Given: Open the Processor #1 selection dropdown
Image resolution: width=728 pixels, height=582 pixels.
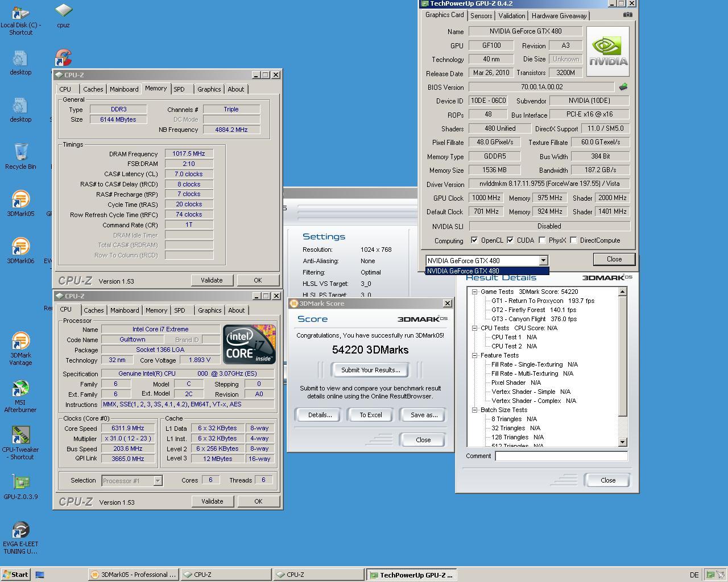Looking at the screenshot, I should pos(158,481).
